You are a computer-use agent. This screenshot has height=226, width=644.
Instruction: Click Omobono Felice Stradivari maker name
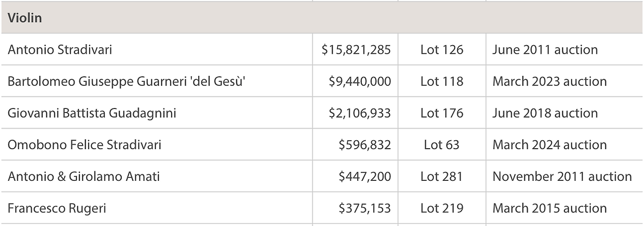[x=85, y=145]
